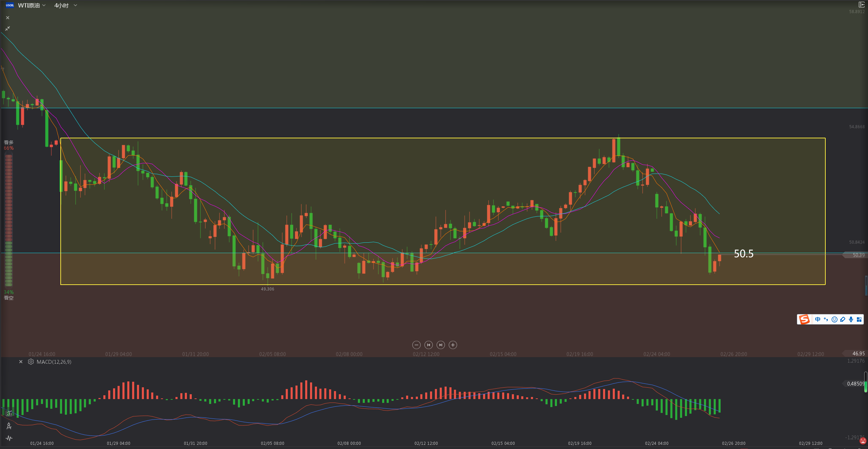Image resolution: width=868 pixels, height=449 pixels.
Task: Jump to the chart's latest bar
Action: click(x=441, y=345)
